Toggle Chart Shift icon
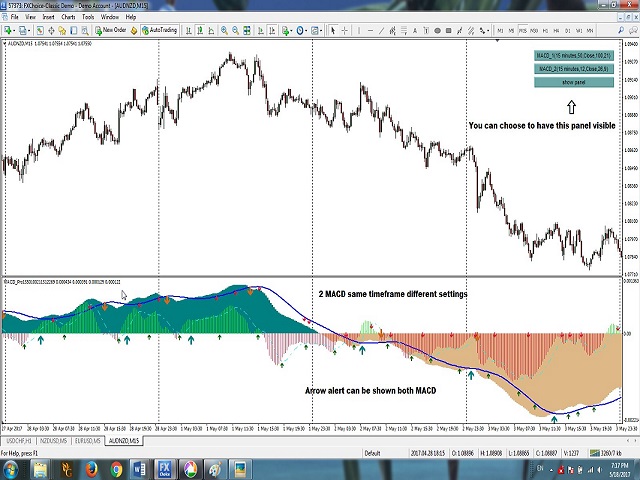This screenshot has height=480, width=640. pyautogui.click(x=272, y=30)
